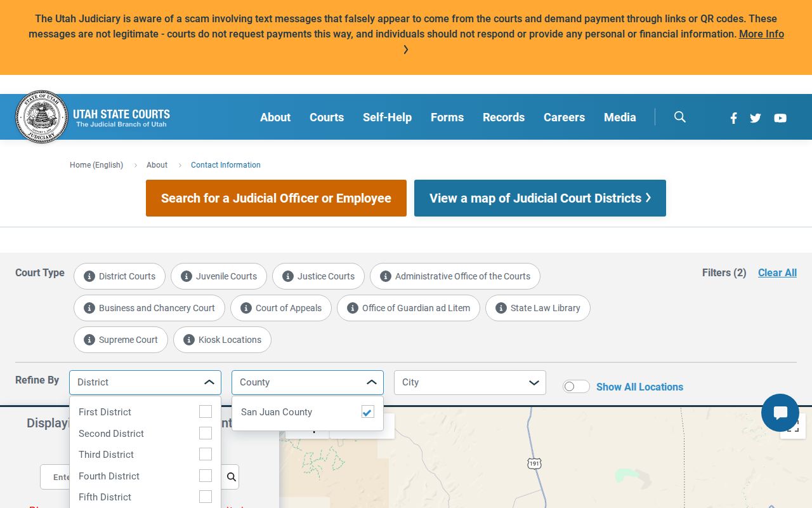Visit the Utah Courts Facebook page icon
812x508 pixels.
pos(733,117)
